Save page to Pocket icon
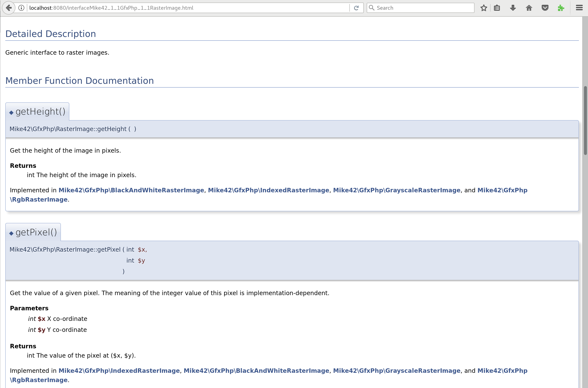Screen dimensions: 588x388 click(x=545, y=8)
